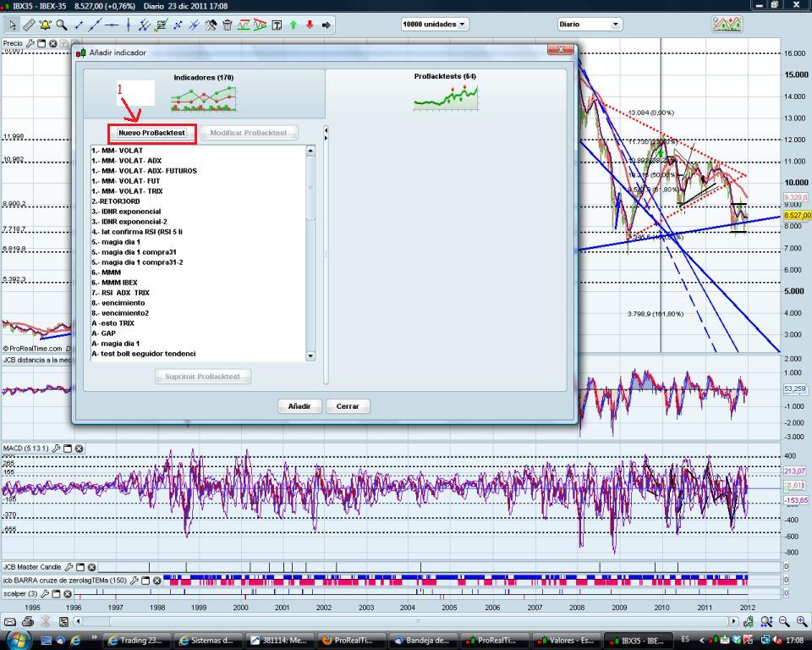This screenshot has width=812, height=650.
Task: Activate the zoom magnifier tool
Action: coord(63,26)
